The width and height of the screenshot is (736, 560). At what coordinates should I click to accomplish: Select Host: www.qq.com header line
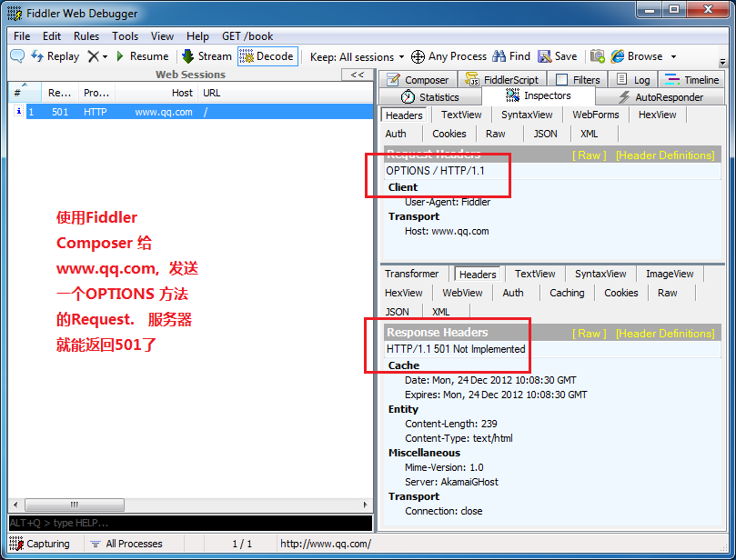[x=447, y=231]
